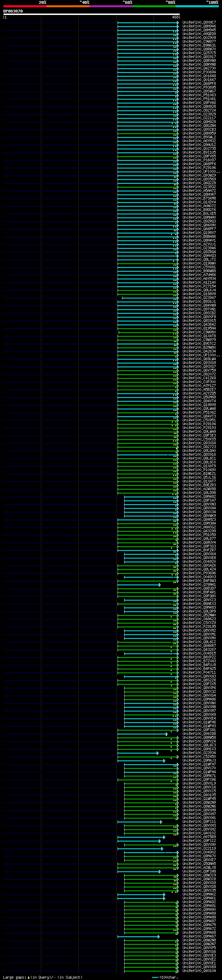Click the orange ~40% identity legend bar

pos(68,6)
